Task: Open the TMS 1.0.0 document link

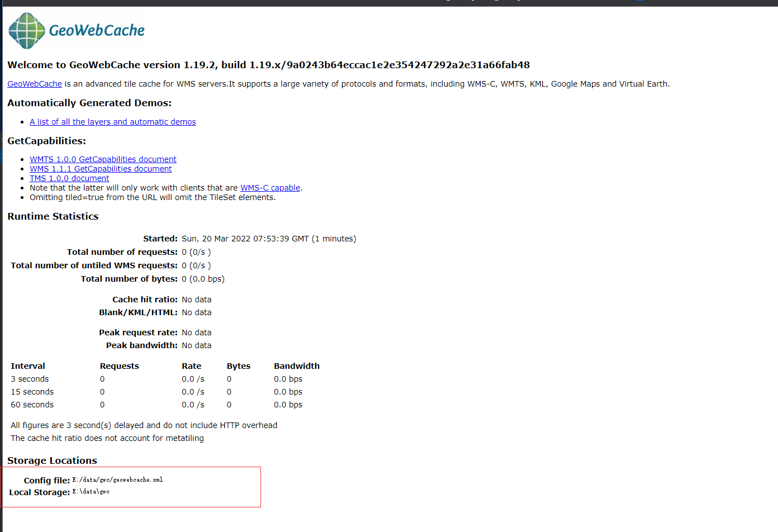Action: point(69,178)
